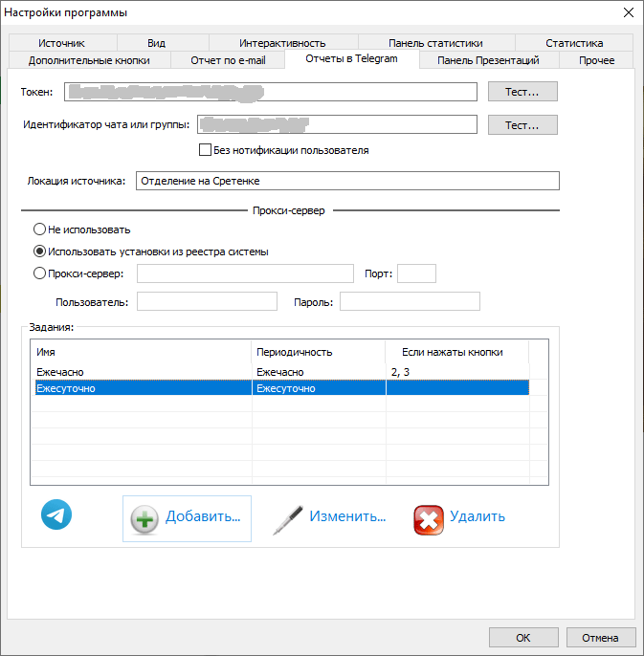Open the 'Панель статистики' tab

(435, 43)
